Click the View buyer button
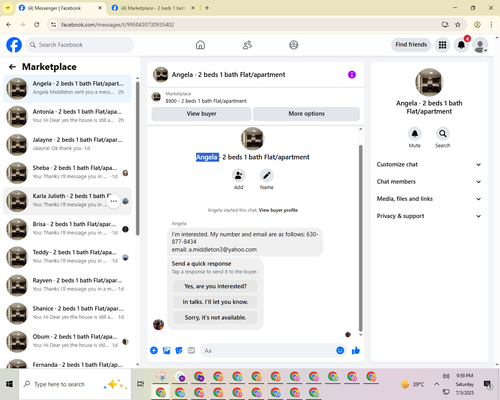The height and width of the screenshot is (400, 500). pyautogui.click(x=201, y=114)
